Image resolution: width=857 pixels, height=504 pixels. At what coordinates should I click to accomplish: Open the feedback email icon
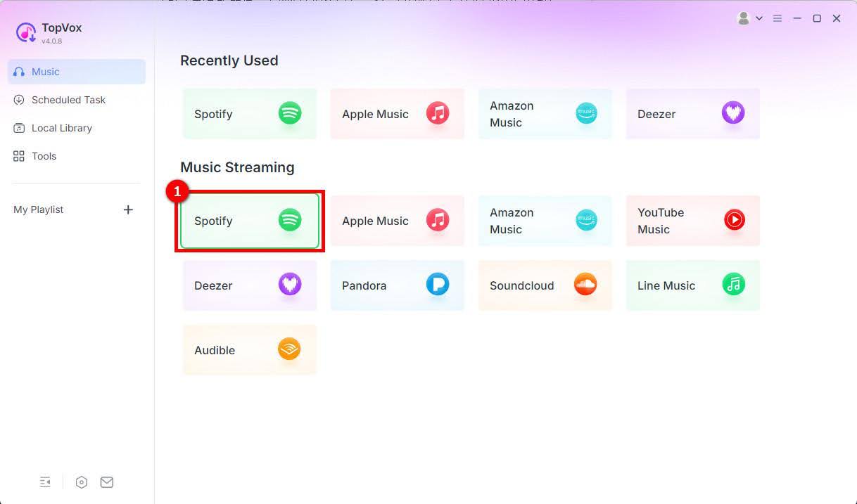(x=107, y=482)
